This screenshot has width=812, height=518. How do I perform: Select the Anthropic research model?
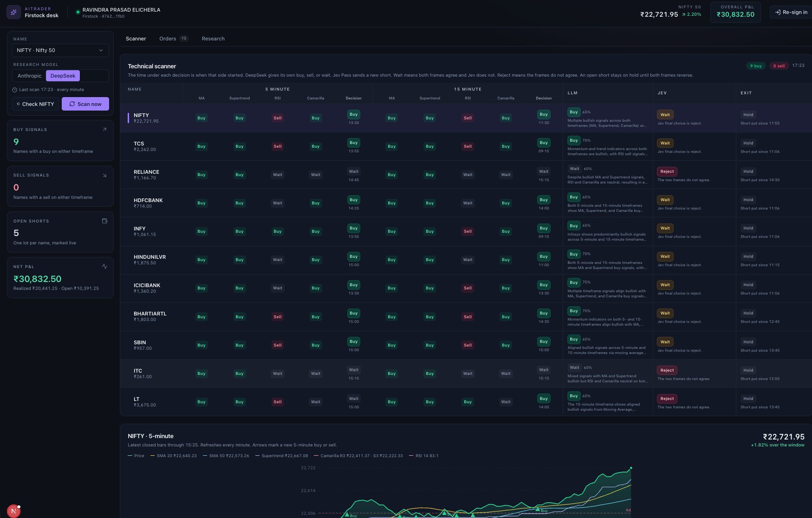(x=29, y=76)
